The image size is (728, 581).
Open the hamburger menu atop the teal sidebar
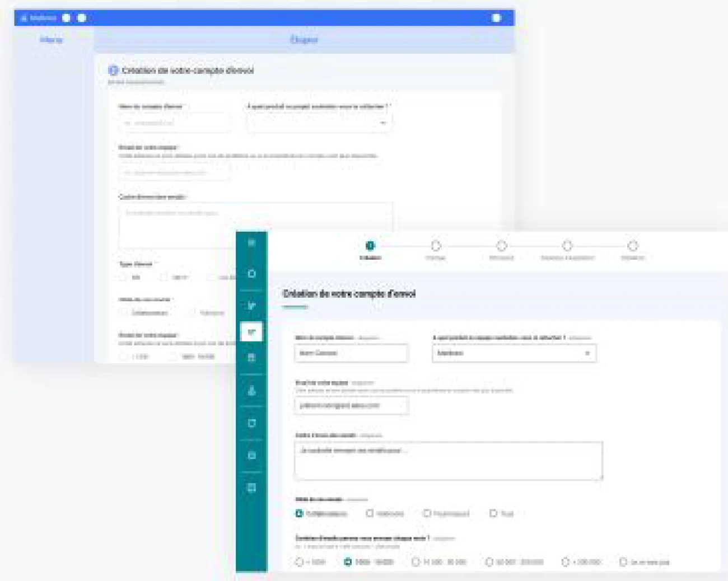[251, 243]
